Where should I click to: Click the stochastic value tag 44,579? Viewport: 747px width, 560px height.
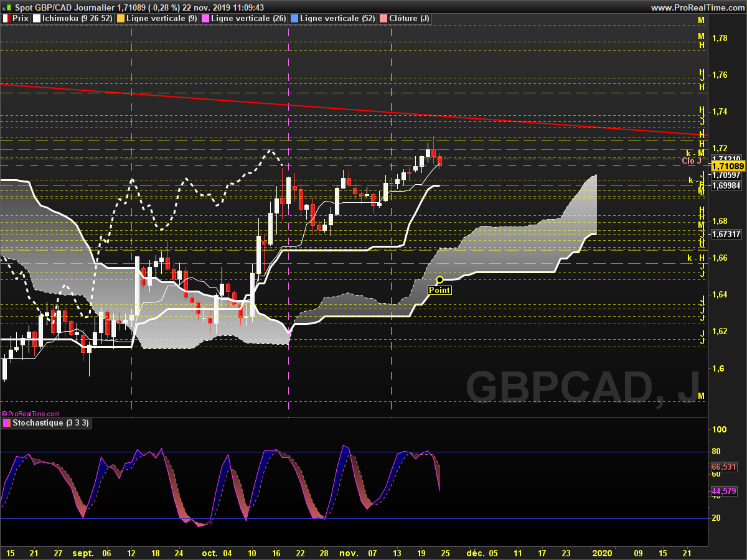(x=724, y=492)
